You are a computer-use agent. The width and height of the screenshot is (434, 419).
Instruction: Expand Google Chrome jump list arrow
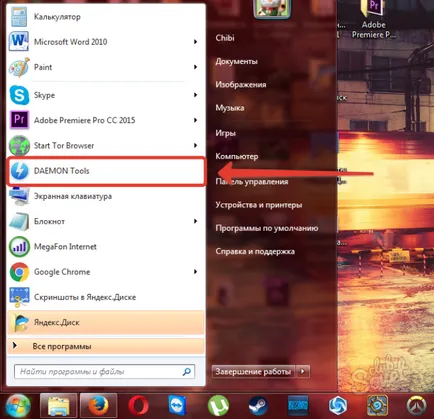(x=195, y=272)
